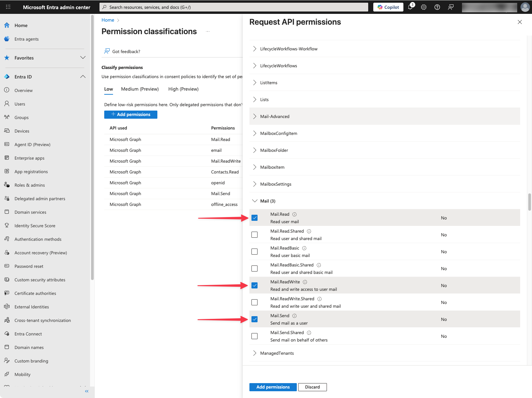The image size is (532, 398).
Task: Click the help question mark icon
Action: point(437,7)
